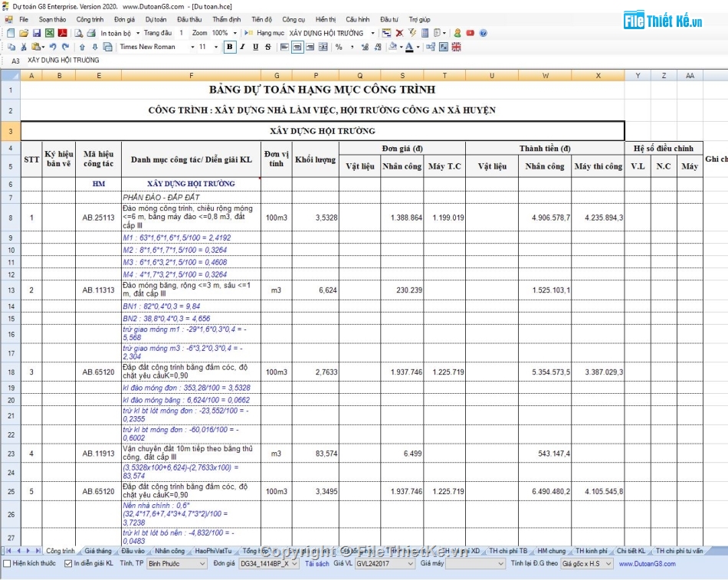Open the Soạn thảo menu
The image size is (728, 580).
click(52, 19)
